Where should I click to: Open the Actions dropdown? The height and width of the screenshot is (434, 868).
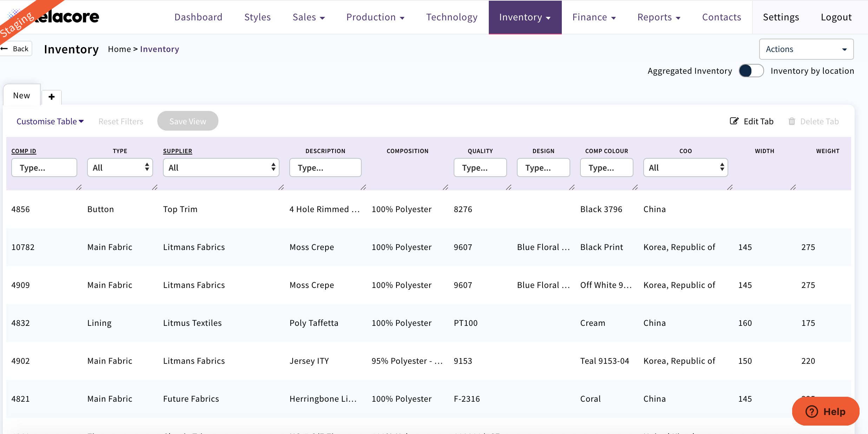pos(806,49)
